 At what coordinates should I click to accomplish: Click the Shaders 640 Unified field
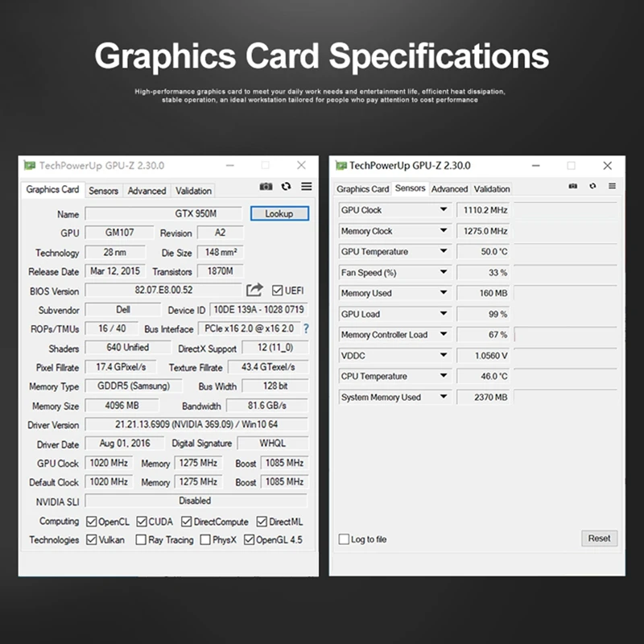[128, 348]
